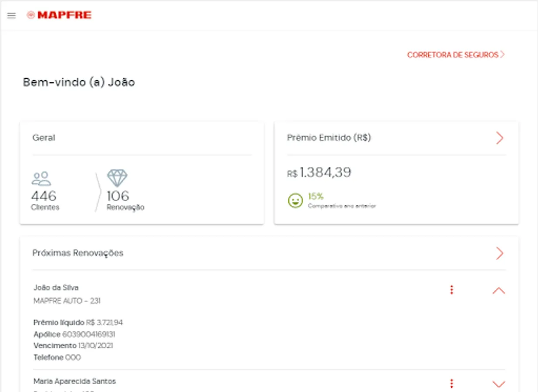
Task: Open the CORRETORA DE SEGUROS link
Action: click(x=456, y=55)
